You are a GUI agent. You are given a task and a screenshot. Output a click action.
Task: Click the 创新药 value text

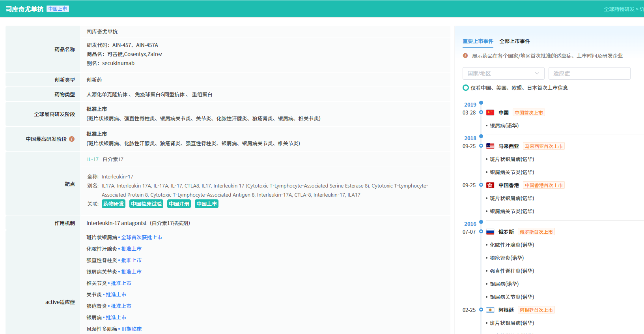point(94,80)
